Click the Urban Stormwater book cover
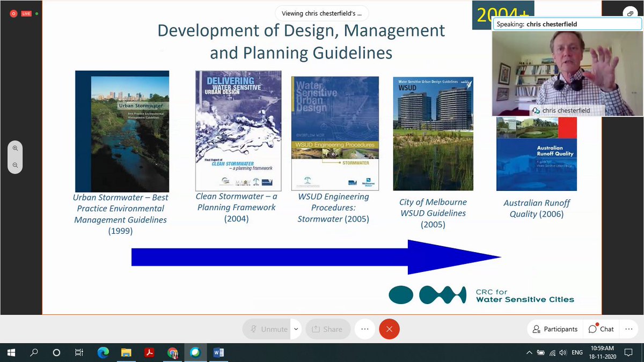 click(x=122, y=131)
